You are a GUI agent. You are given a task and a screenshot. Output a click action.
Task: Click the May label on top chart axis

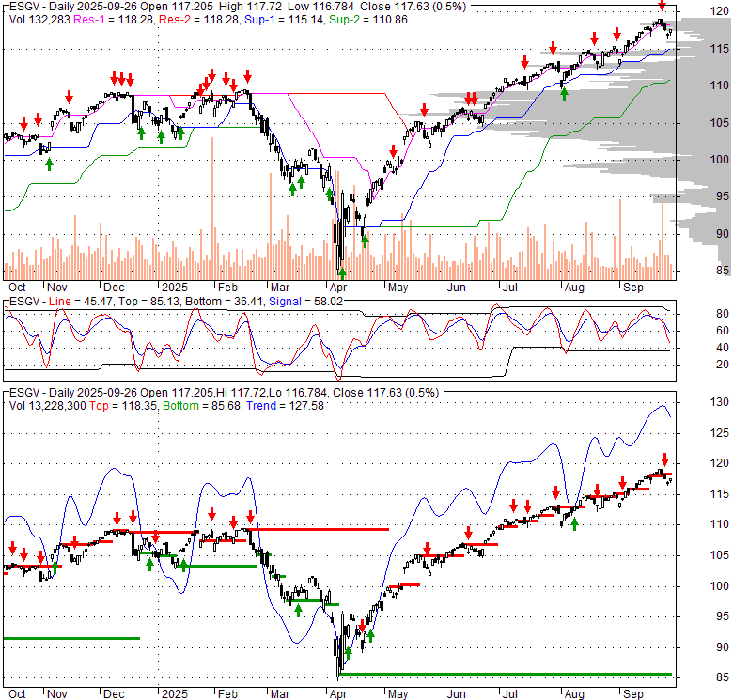point(398,288)
